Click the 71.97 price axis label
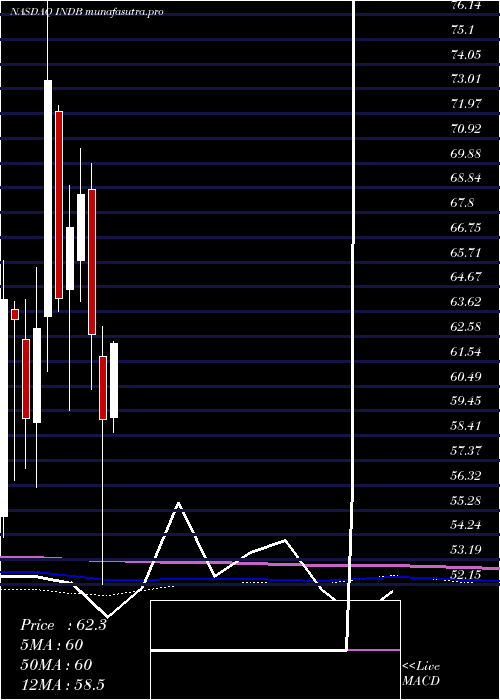This screenshot has width=500, height=700. click(466, 104)
